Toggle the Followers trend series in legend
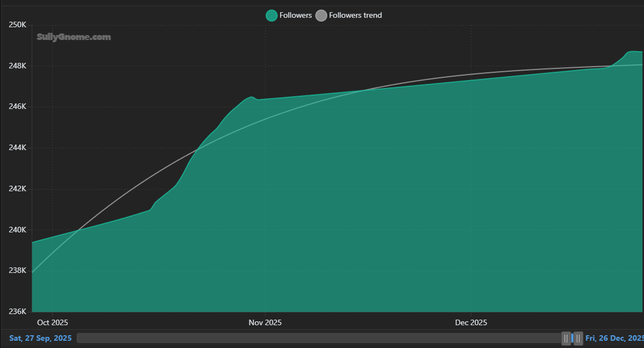Screen dimensions: 644x348 [x=349, y=15]
